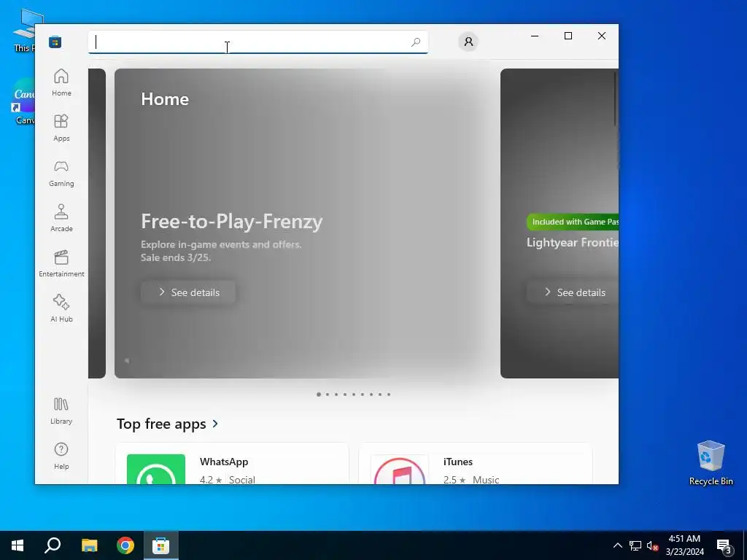
Task: Open the Home section in the sidebar
Action: pyautogui.click(x=61, y=82)
